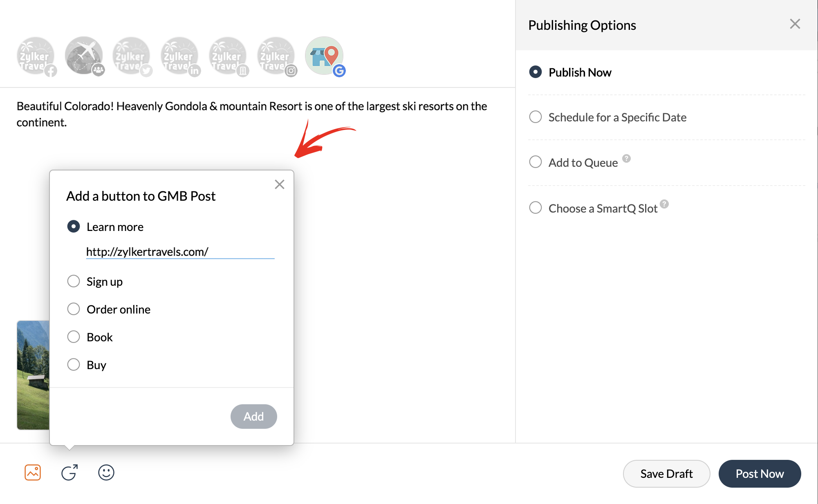This screenshot has height=504, width=818.
Task: Choose the Add to Queue option
Action: pos(536,162)
